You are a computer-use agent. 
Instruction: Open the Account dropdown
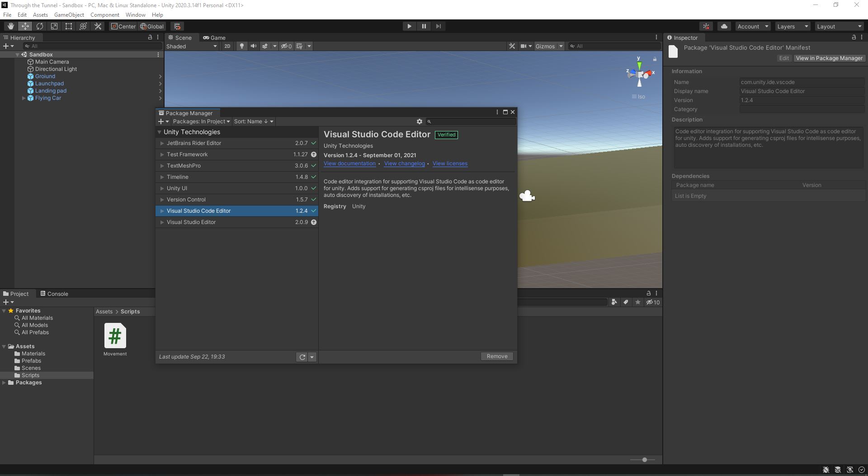tap(753, 26)
